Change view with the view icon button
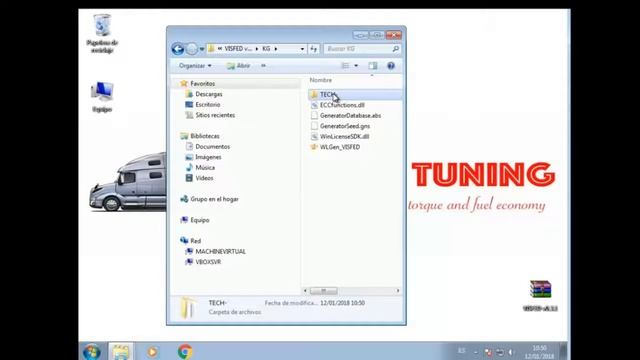Screen dimensions: 640x360 pyautogui.click(x=345, y=66)
